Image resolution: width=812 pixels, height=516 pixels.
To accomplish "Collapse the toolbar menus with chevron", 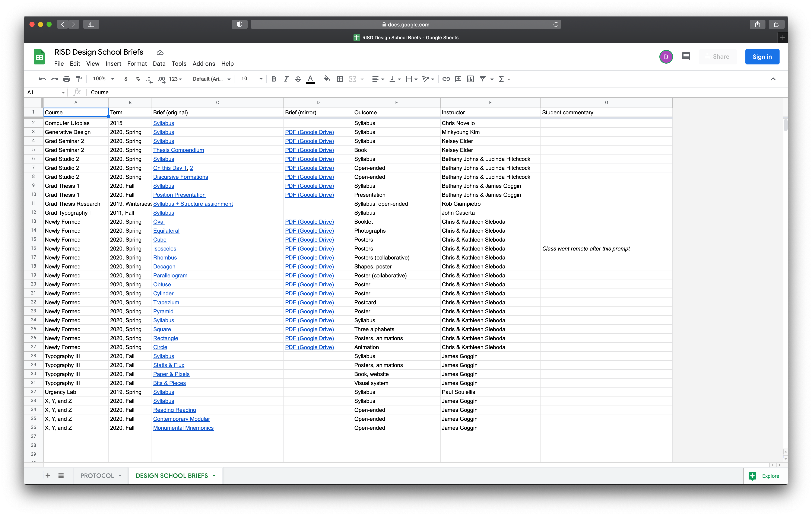I will [773, 79].
